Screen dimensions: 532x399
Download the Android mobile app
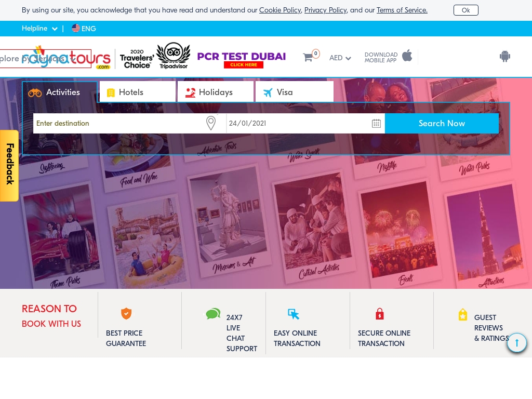click(505, 56)
